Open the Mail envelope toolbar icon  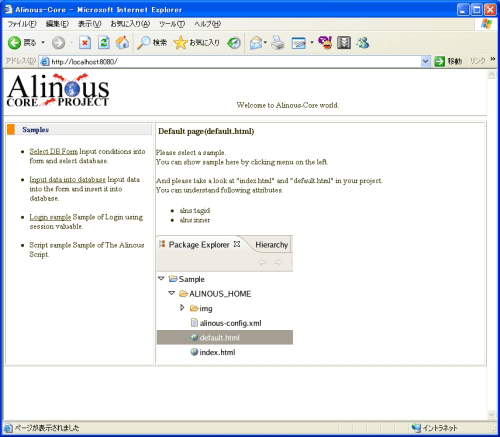click(x=256, y=43)
